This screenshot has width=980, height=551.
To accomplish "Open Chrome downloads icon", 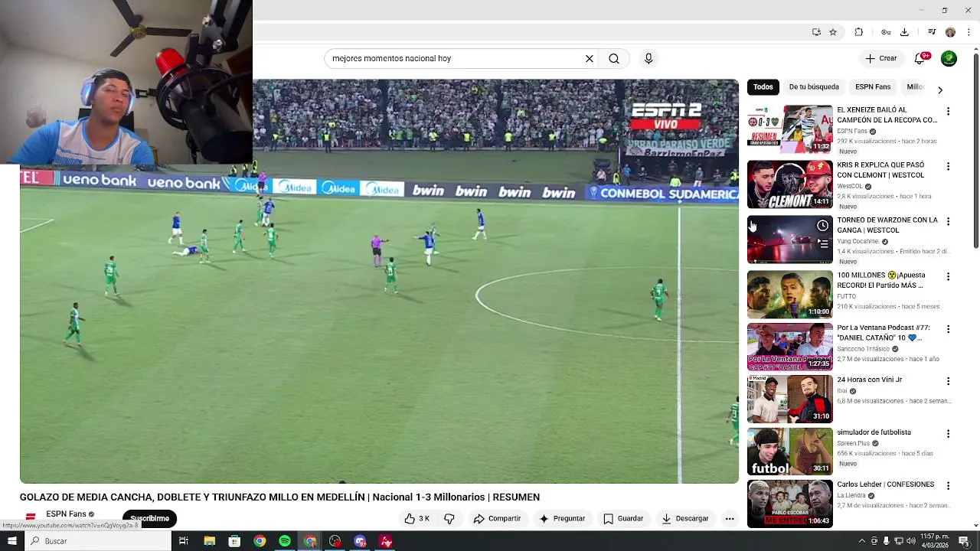I will pos(904,32).
